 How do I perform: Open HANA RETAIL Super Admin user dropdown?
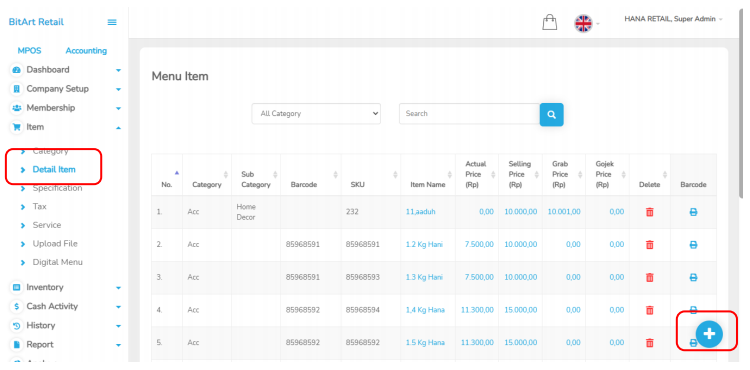pyautogui.click(x=673, y=19)
